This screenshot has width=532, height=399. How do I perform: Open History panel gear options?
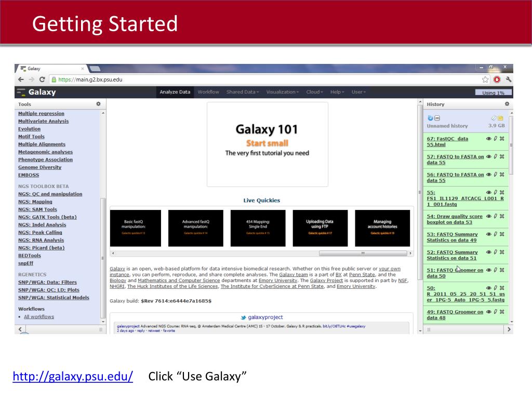(507, 104)
